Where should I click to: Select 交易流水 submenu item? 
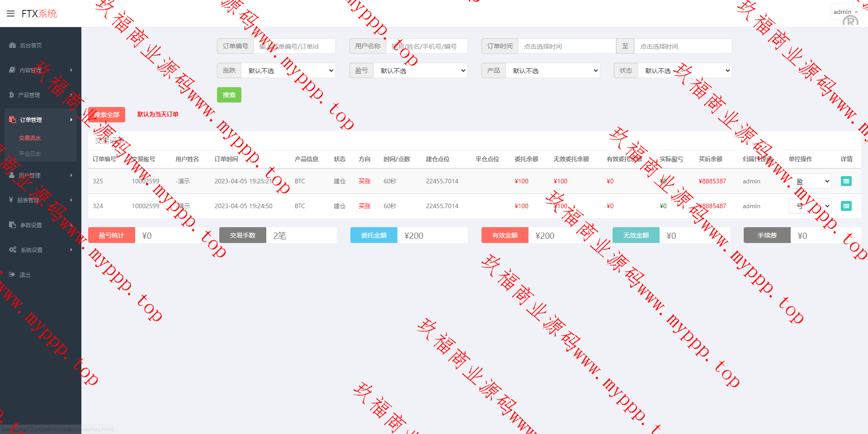(x=30, y=138)
